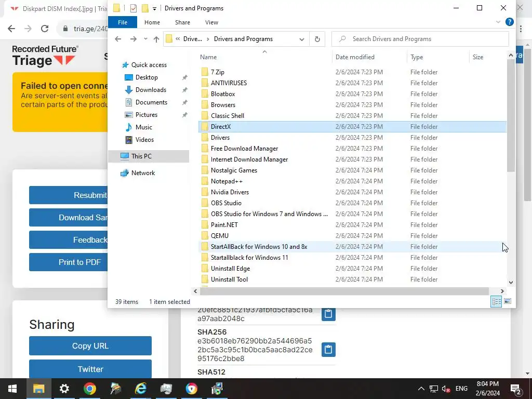Expand the ribbon chevron

498,22
